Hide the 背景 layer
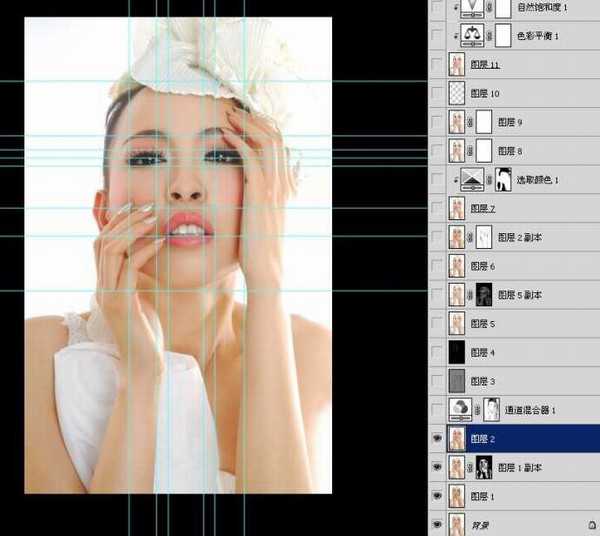Image resolution: width=600 pixels, height=536 pixels. [x=436, y=524]
